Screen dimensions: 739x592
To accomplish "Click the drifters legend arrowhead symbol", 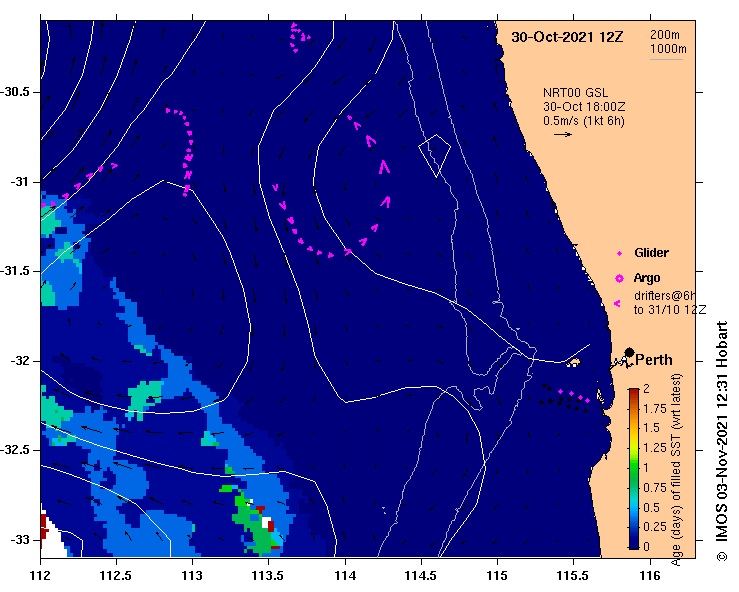I will click(617, 304).
